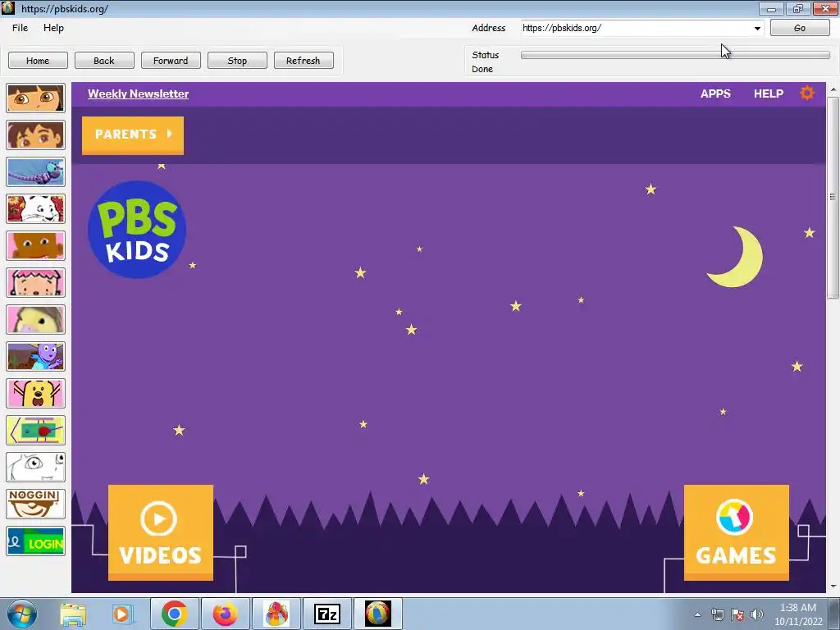The width and height of the screenshot is (840, 630).
Task: Click the orange PARENTS button
Action: pos(133,135)
